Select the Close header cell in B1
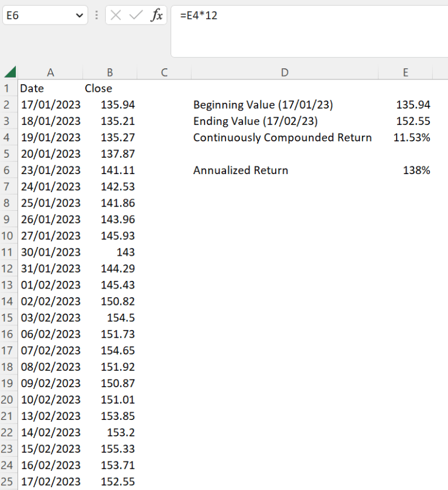The width and height of the screenshot is (448, 490). click(x=98, y=88)
